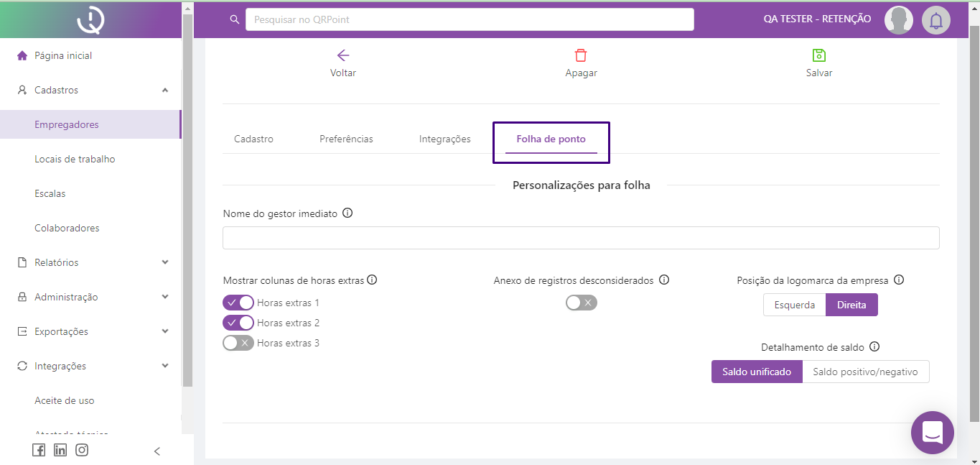Viewport: 980px width, 465px height.
Task: Click info icon beside Nome do gestor imediato
Action: [x=347, y=213]
